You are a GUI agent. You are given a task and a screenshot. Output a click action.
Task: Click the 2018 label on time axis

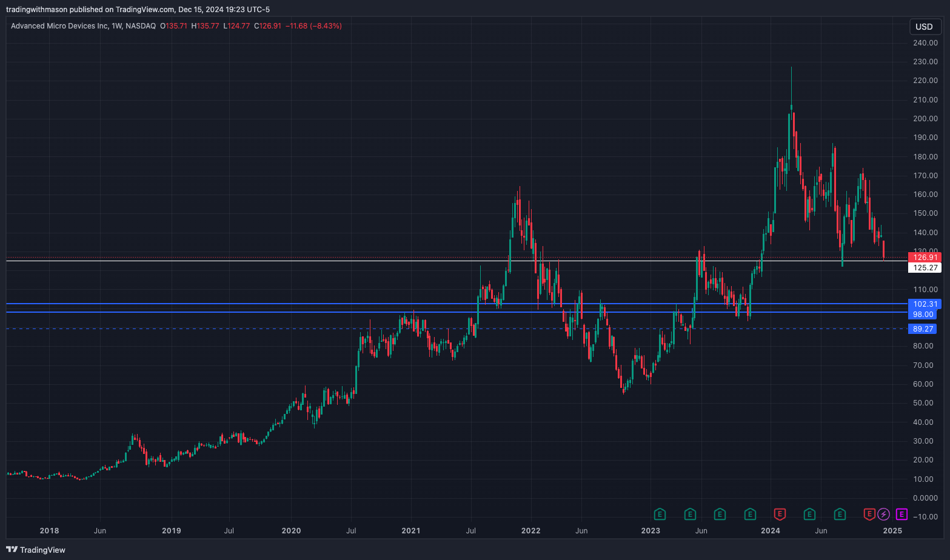tap(49, 531)
